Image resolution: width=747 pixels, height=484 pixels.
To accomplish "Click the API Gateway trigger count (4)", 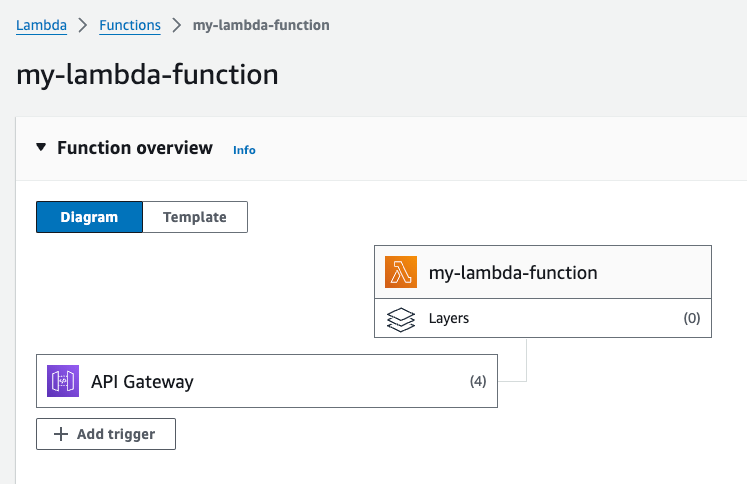I will point(478,381).
